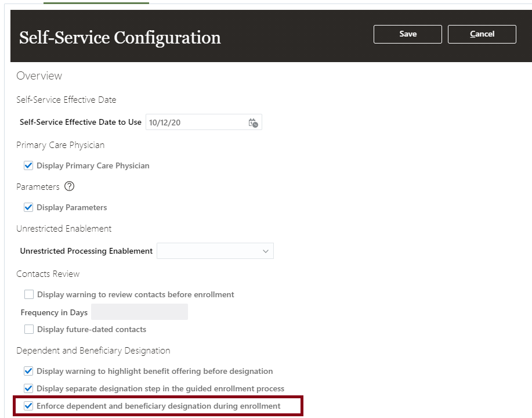Viewport: 532px width, 418px height.
Task: Uncheck separate designation step checkbox
Action: [x=28, y=388]
